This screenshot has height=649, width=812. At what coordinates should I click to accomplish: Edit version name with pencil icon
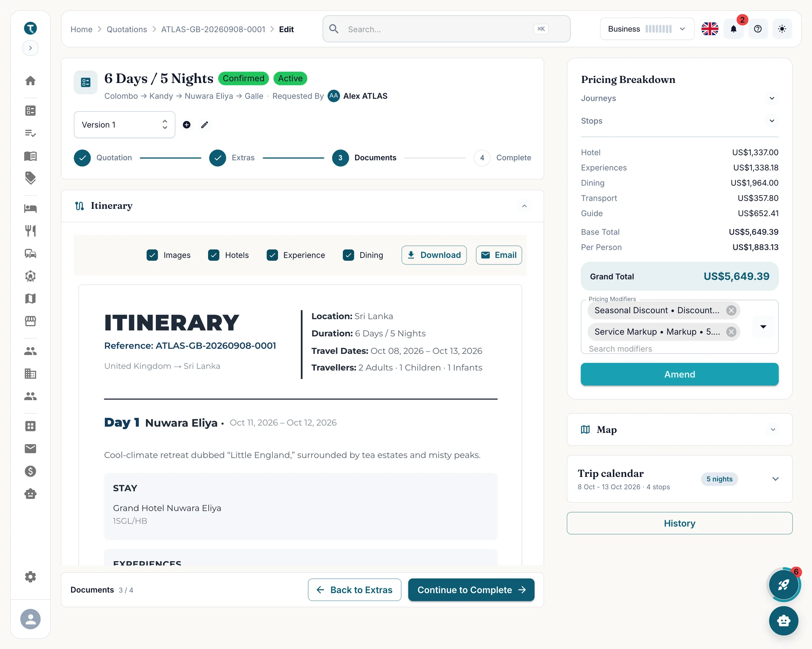click(204, 125)
